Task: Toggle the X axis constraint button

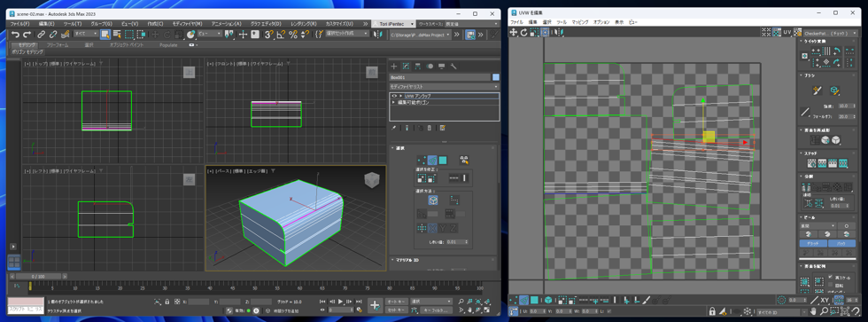Action: (432, 228)
